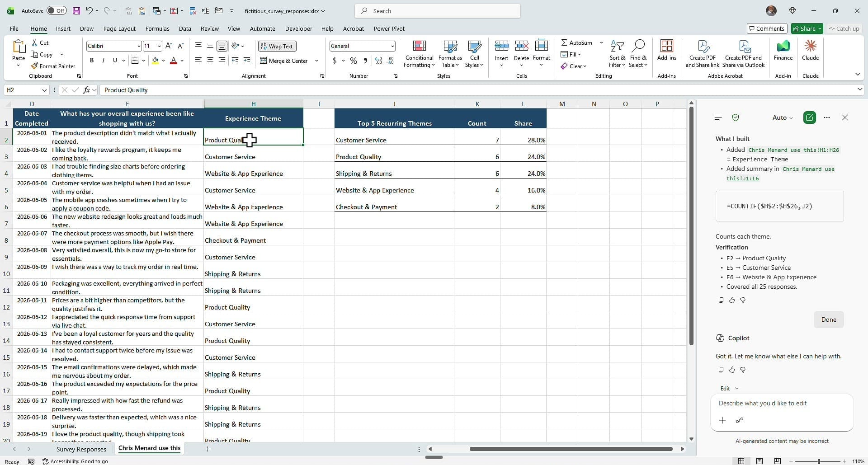Screen dimensions: 868x465
Task: Open the Name Box dropdown
Action: tap(44, 90)
